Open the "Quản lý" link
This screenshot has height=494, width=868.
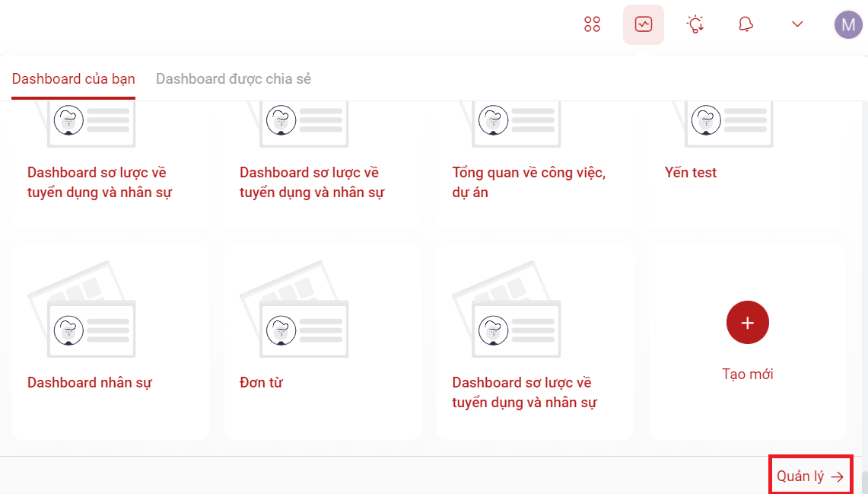[800, 476]
